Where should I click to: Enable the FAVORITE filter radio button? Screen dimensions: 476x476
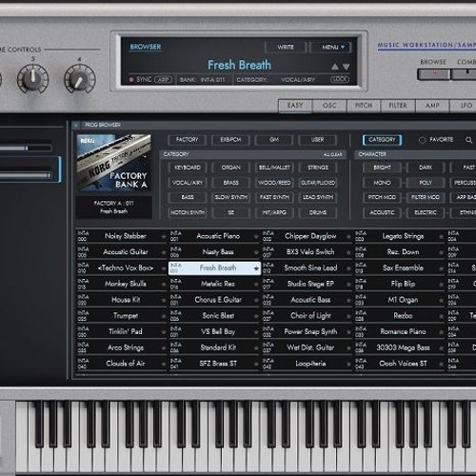tap(422, 140)
